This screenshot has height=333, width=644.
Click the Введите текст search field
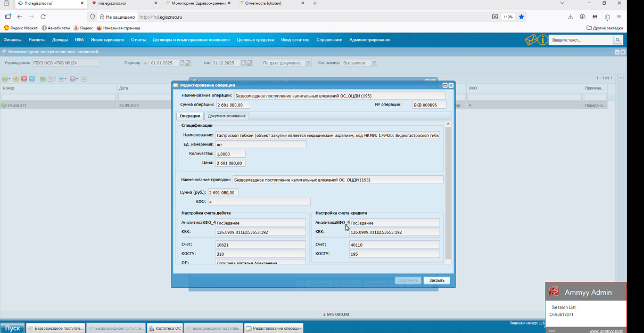[x=581, y=40]
